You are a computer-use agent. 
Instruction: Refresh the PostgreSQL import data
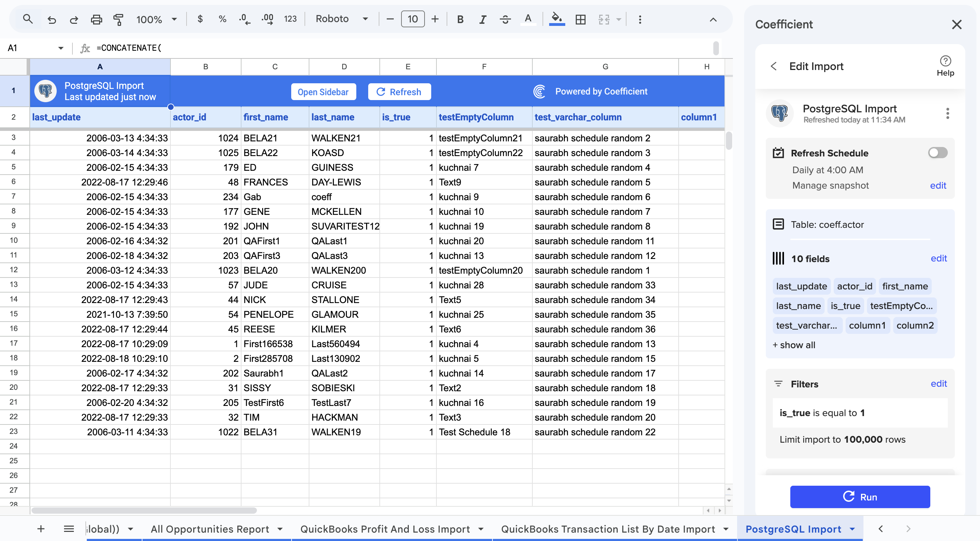[x=399, y=91]
